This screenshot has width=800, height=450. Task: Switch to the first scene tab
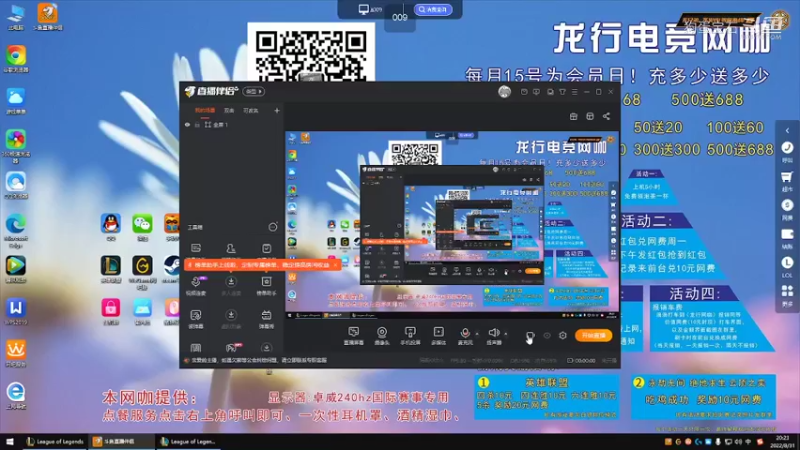[x=205, y=110]
